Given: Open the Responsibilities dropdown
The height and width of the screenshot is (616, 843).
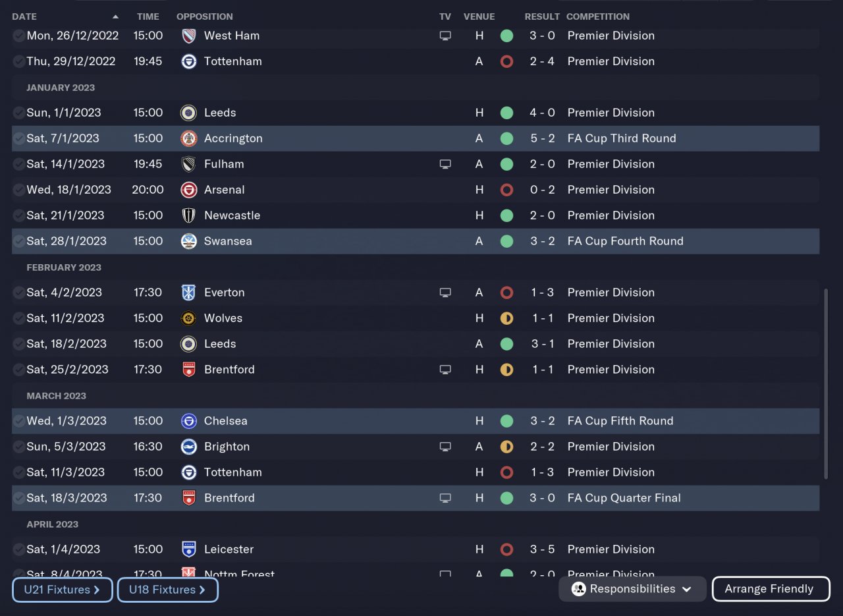Looking at the screenshot, I should click(x=632, y=589).
